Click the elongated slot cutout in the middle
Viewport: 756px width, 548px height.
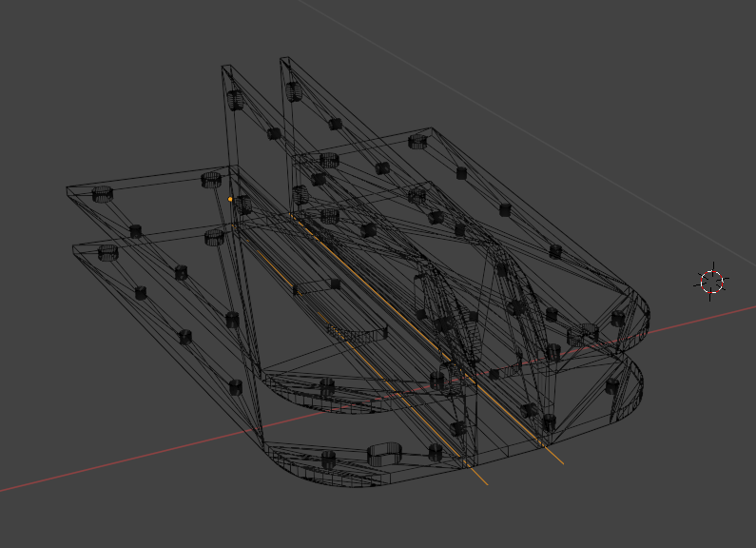(x=358, y=332)
